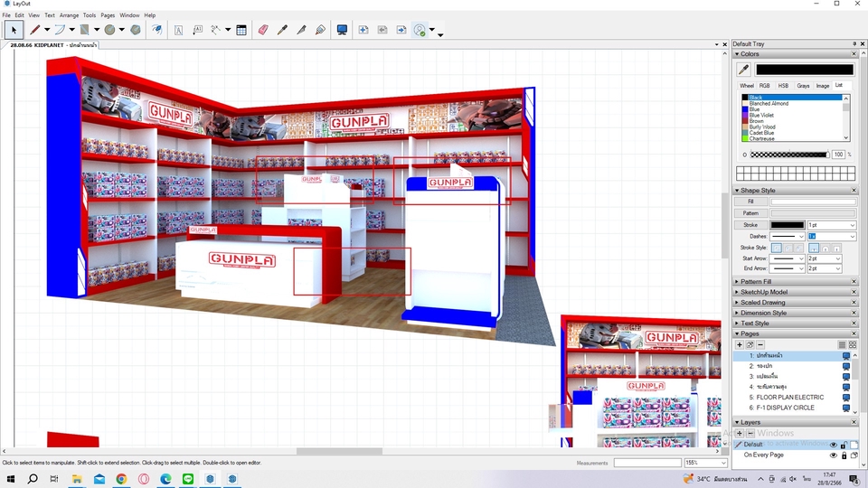The image size is (868, 488).
Task: Toggle presentation icon for FLOOR PLAN ELECTRIC
Action: (x=846, y=398)
